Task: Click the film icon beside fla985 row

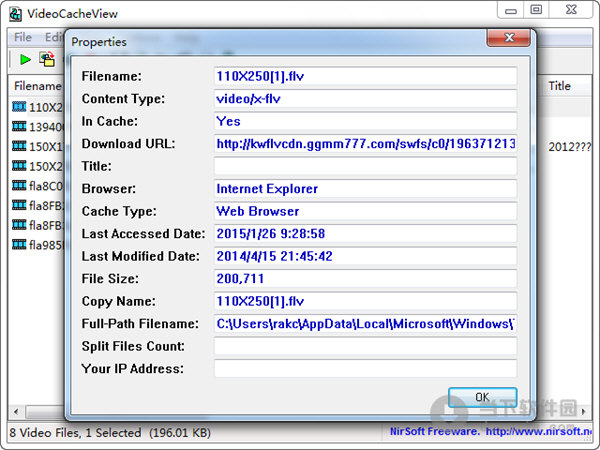Action: (x=19, y=244)
